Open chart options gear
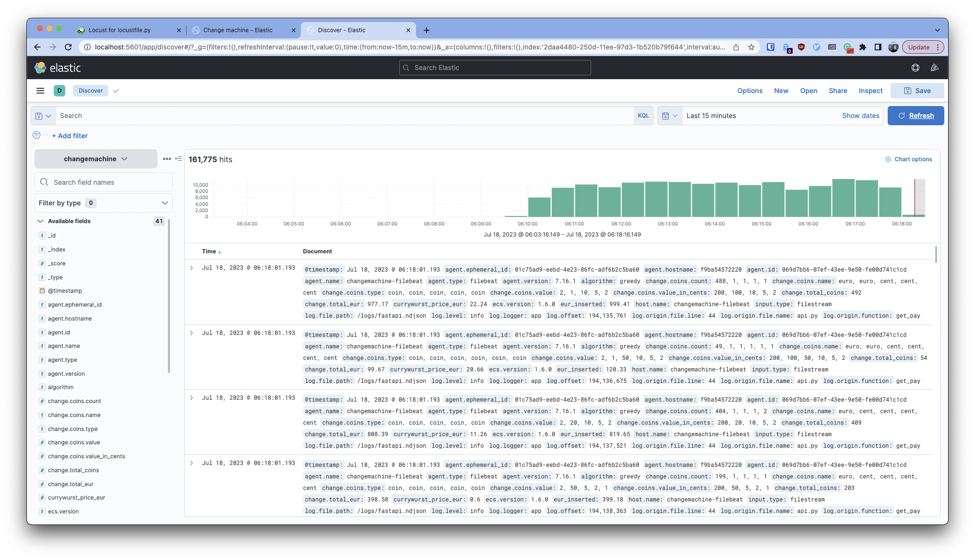Screen dimensions: 975x560 click(x=888, y=159)
